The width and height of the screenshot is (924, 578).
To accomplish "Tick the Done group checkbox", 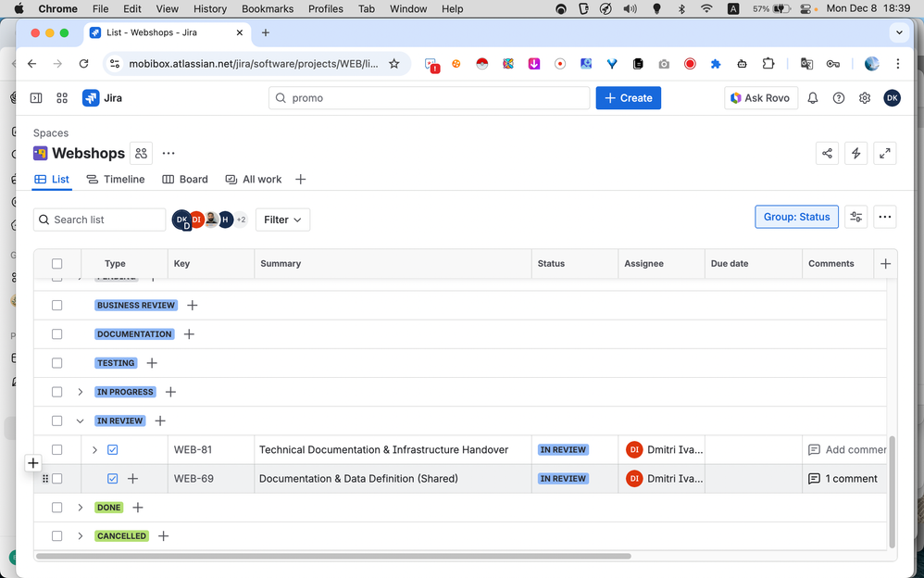I will pos(57,508).
